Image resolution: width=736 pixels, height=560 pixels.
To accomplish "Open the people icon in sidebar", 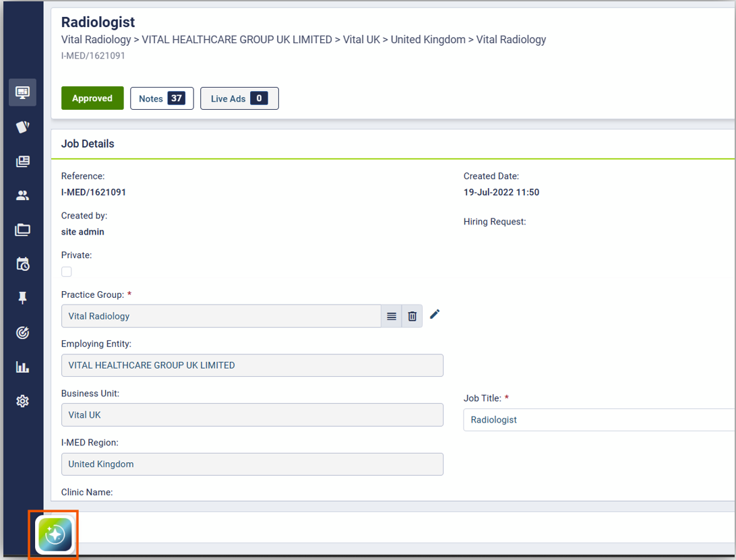I will pyautogui.click(x=22, y=195).
